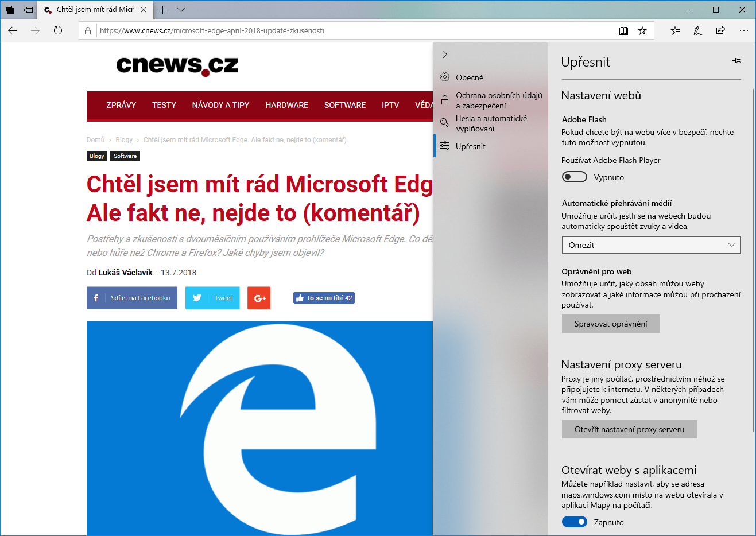Open Settings and more (...) menu
Viewport: 756px width, 536px height.
743,30
